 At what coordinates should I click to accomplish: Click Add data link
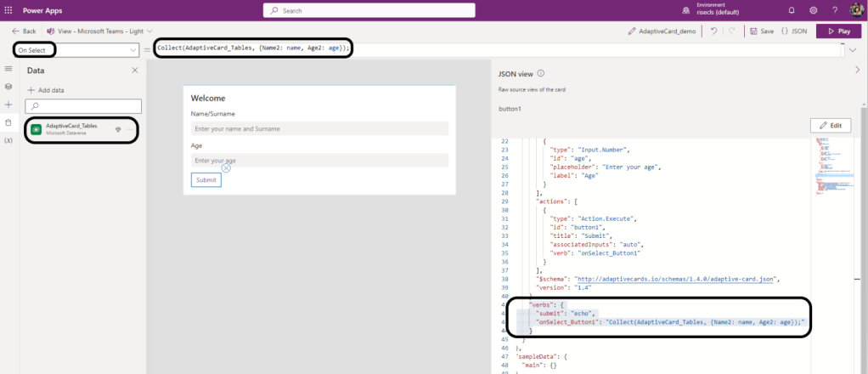tap(46, 89)
